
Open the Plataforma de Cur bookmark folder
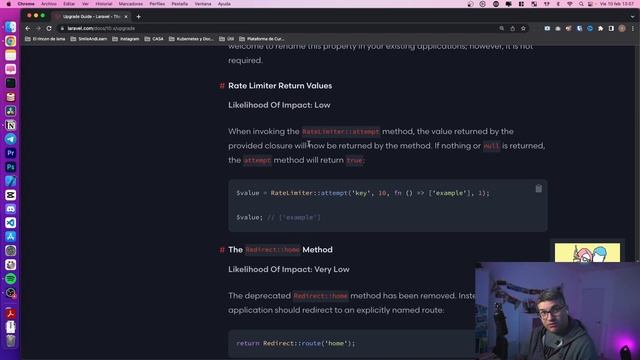pos(262,39)
